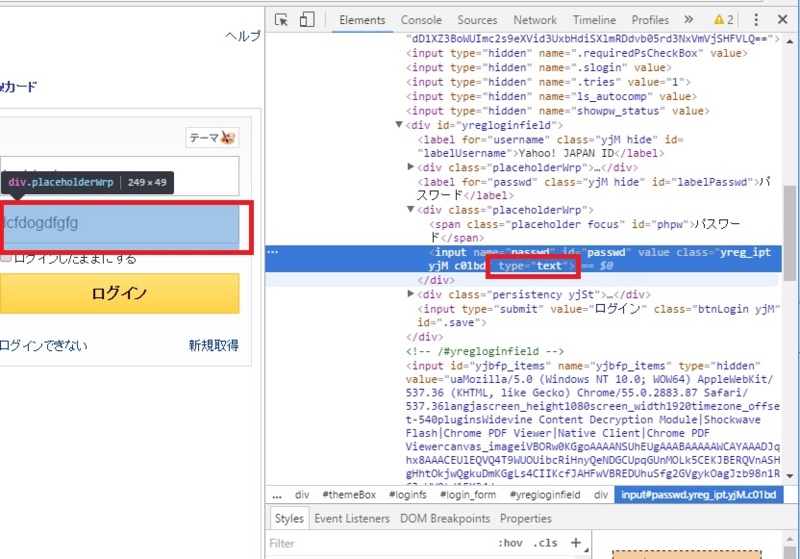
Task: Select the Properties sub-tab
Action: (x=526, y=518)
